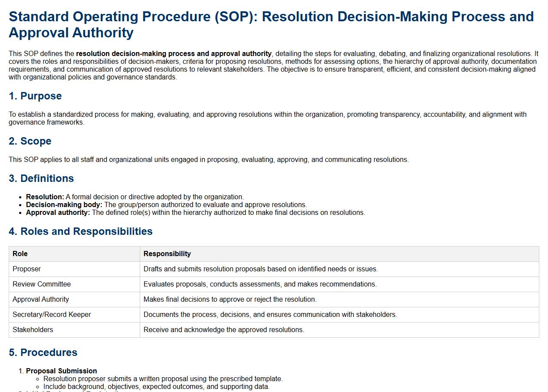Click the "1. Purpose" section heading

click(35, 96)
